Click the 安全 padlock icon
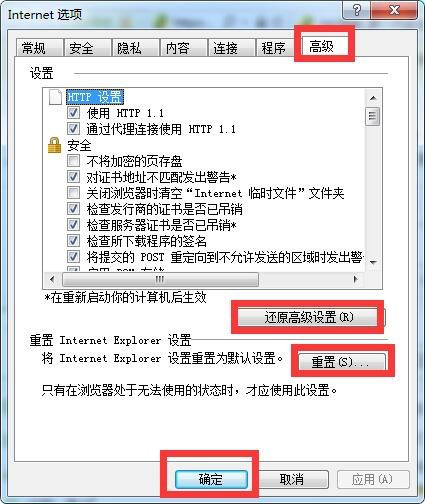Screen dimensions: 425x504 (55, 145)
